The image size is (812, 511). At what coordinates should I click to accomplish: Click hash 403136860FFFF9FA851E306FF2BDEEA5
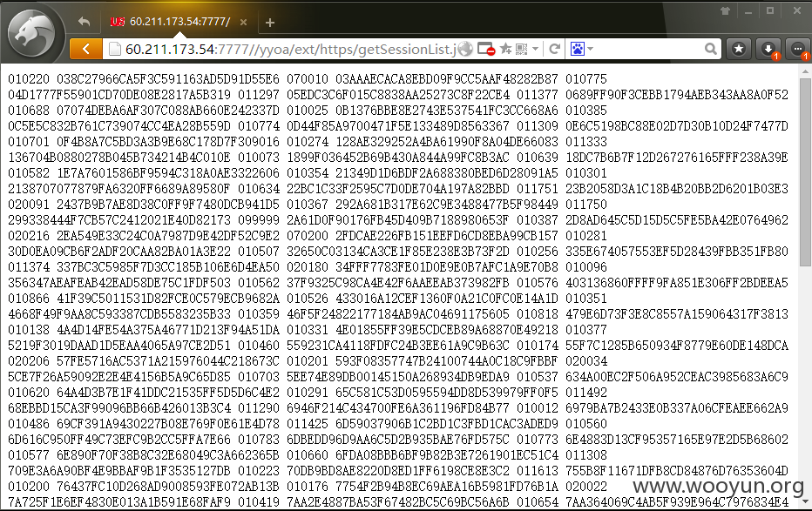point(677,283)
